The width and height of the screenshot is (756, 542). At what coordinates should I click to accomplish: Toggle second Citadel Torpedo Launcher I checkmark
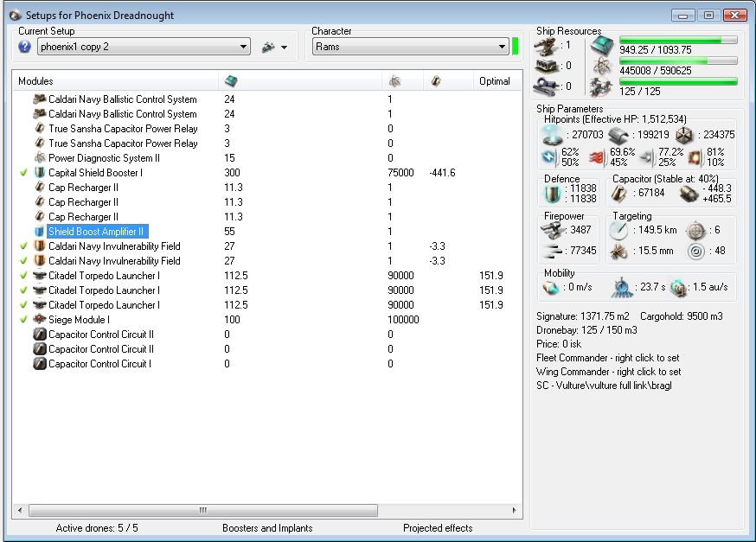tap(23, 290)
